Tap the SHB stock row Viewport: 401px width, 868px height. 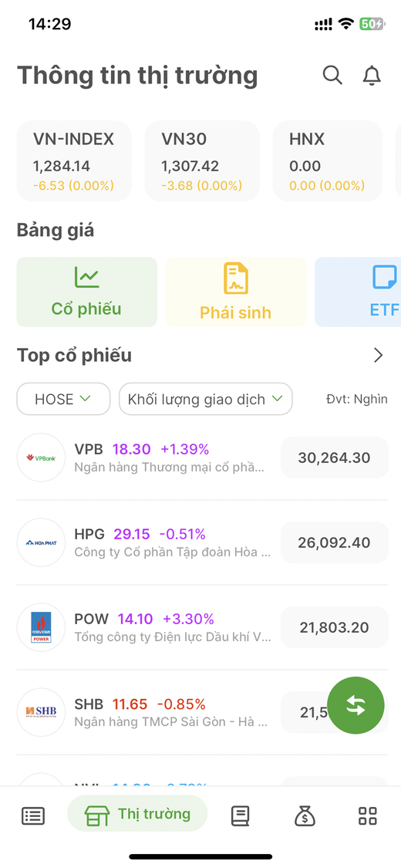(203, 712)
